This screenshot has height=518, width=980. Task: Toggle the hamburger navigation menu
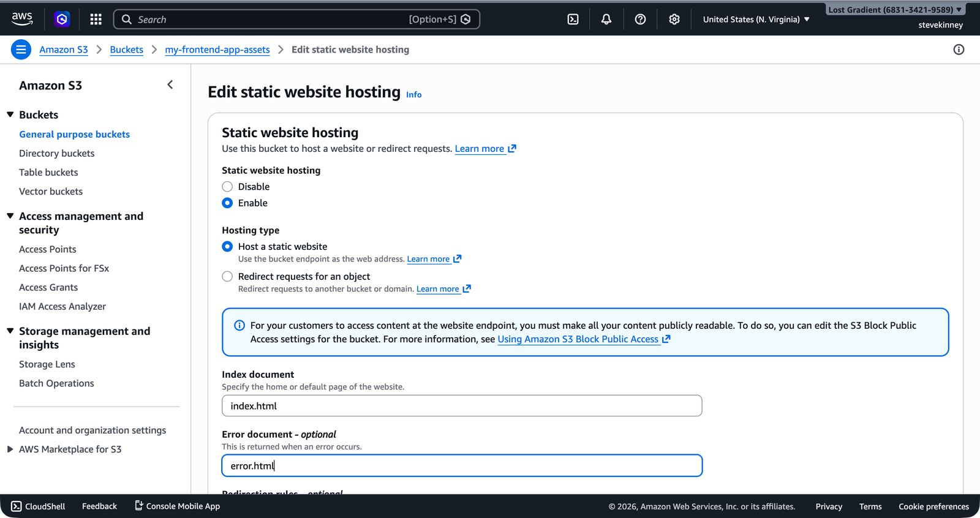coord(21,50)
